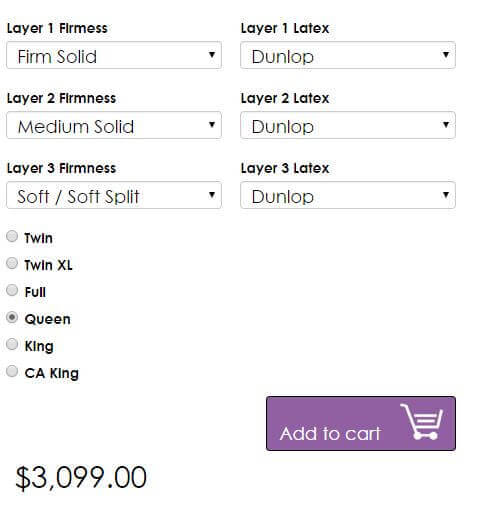This screenshot has height=517, width=488.
Task: Open the Layer 1 Latex dropdown
Action: click(x=348, y=55)
